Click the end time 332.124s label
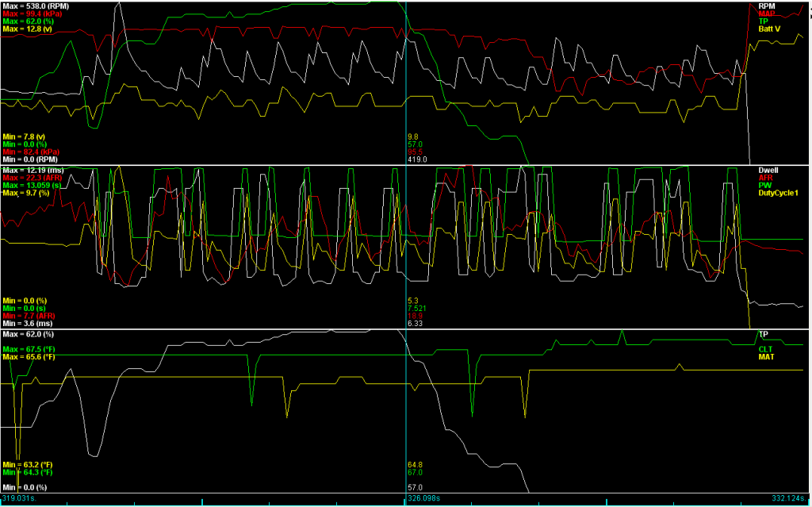This screenshot has width=812, height=507. pyautogui.click(x=787, y=498)
